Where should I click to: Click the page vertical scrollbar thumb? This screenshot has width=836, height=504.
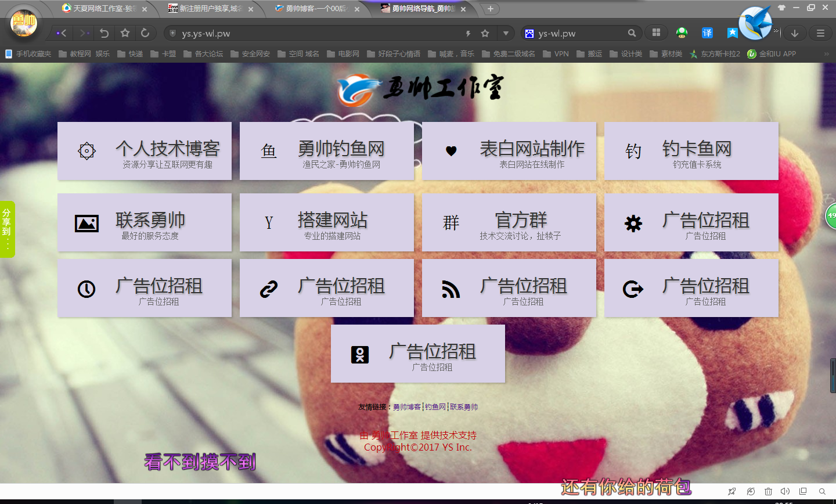(x=833, y=375)
